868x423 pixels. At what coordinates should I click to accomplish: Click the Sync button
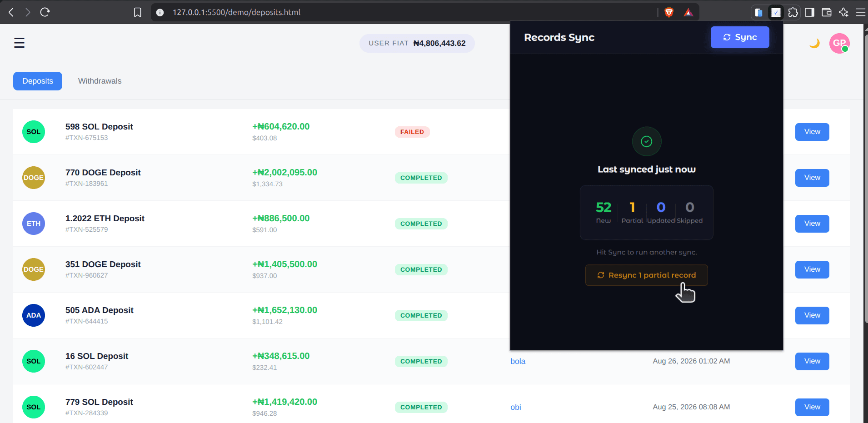coord(740,37)
